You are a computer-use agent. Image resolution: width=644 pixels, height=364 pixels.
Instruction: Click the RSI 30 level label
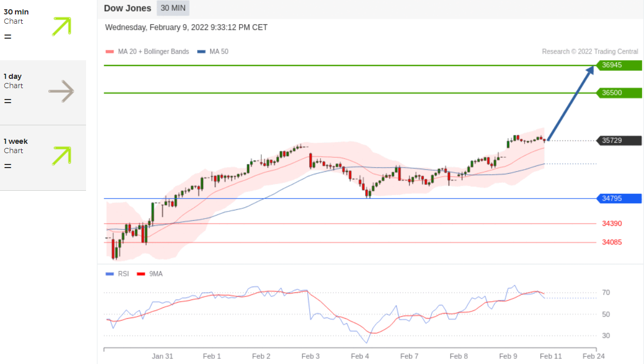[x=606, y=336]
